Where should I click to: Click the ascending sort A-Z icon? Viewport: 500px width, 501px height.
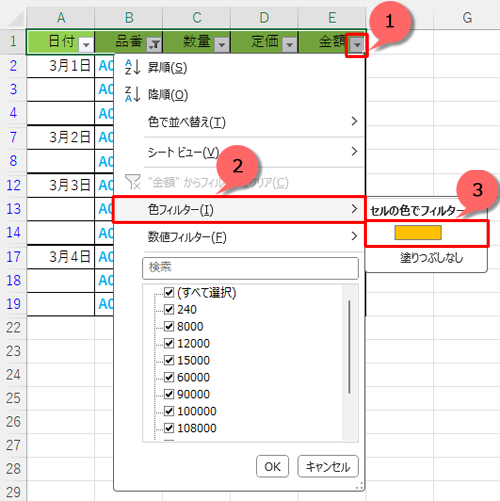tap(133, 67)
